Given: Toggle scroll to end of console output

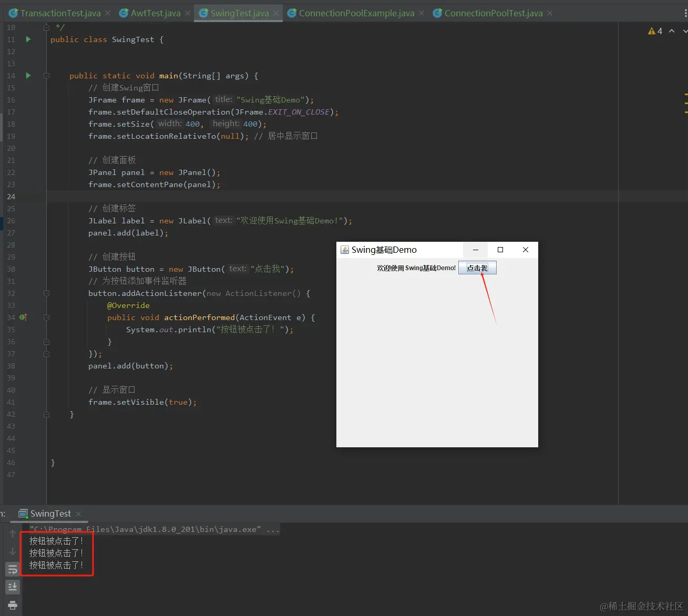Looking at the screenshot, I should click(x=13, y=587).
